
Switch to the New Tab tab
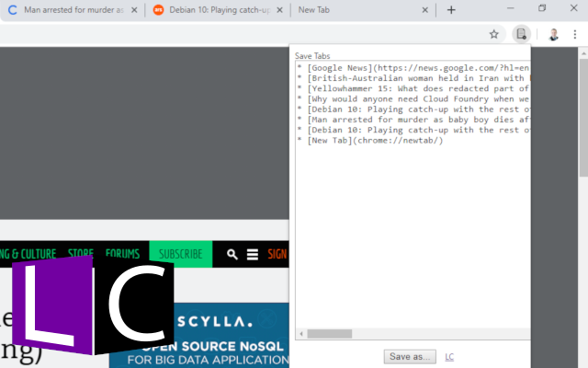click(x=349, y=10)
